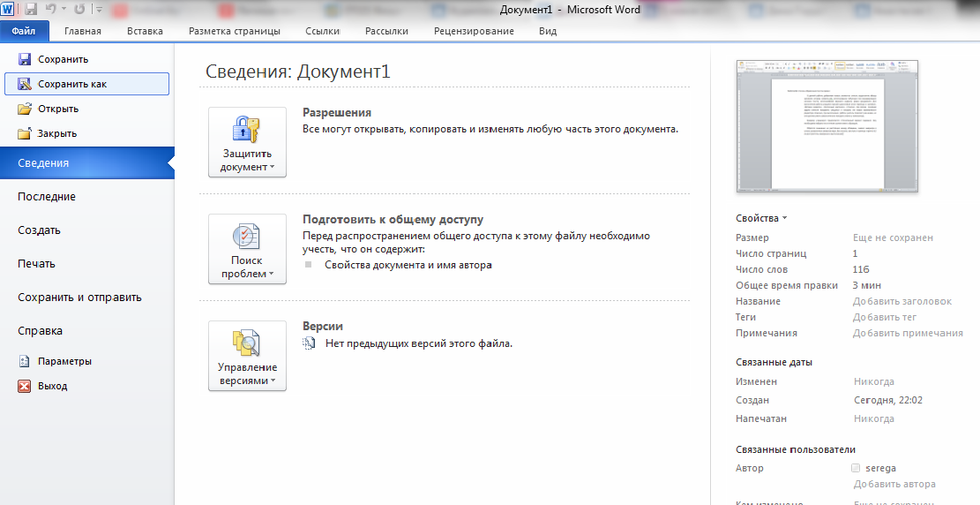The width and height of the screenshot is (980, 505).
Task: Open the Создать section
Action: click(x=86, y=230)
